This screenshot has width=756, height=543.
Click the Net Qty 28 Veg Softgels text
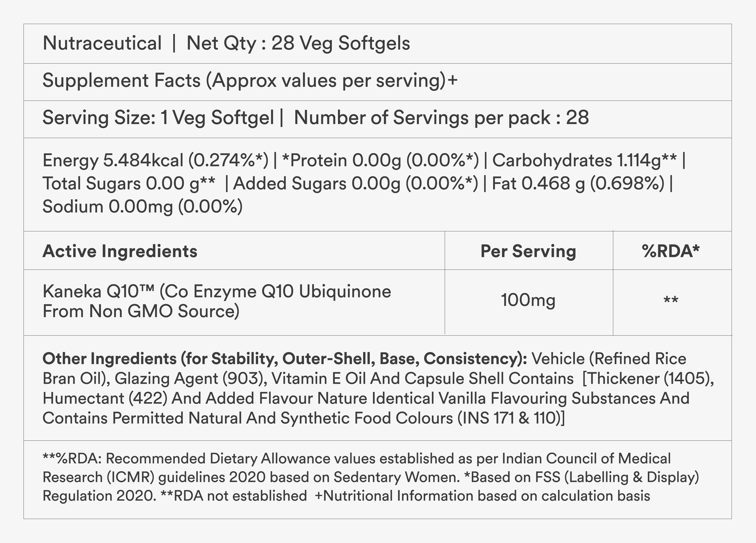pos(298,43)
